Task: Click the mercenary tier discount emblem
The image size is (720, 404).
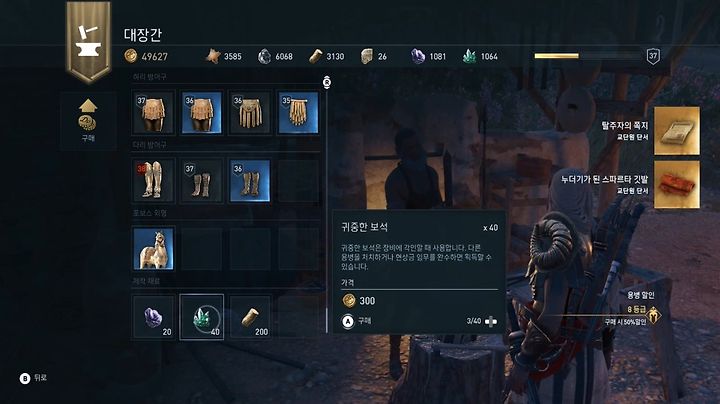Action: click(x=653, y=316)
